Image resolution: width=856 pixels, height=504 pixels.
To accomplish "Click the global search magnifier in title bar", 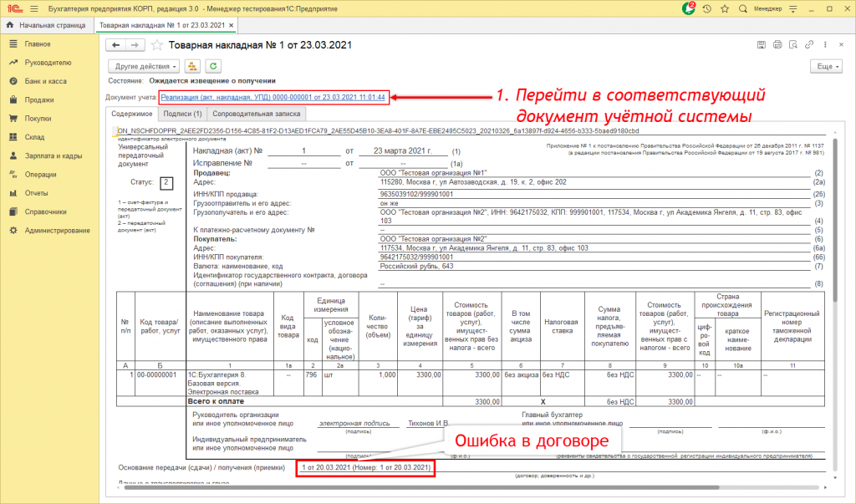I will [x=742, y=8].
